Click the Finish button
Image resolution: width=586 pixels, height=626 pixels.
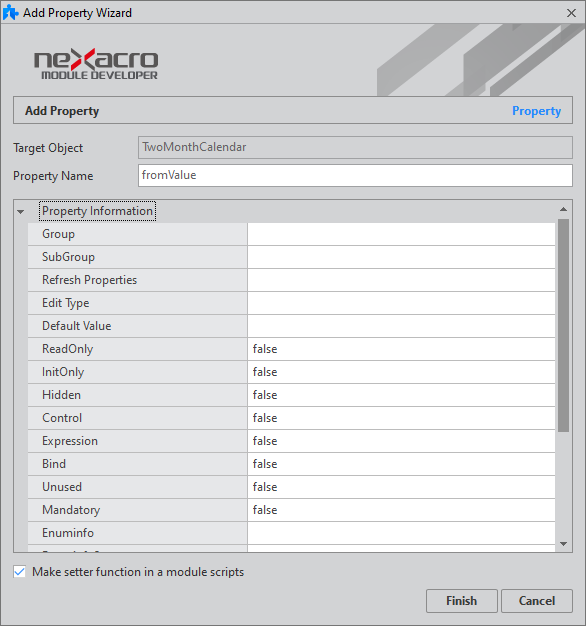click(x=461, y=600)
